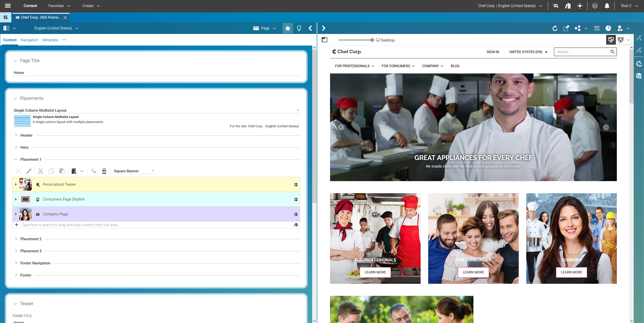Click the lightbulb suggestions icon

299,28
